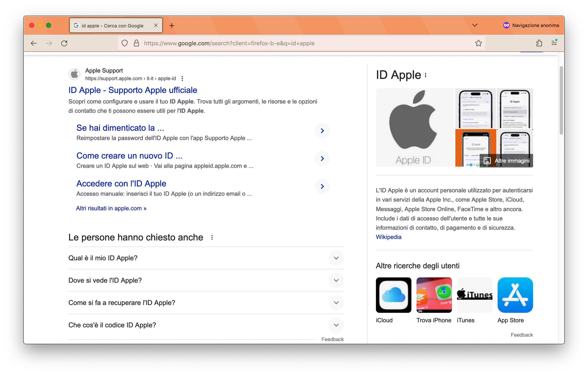Open the Firefox hamburger menu
Image resolution: width=588 pixels, height=375 pixels.
pyautogui.click(x=554, y=43)
